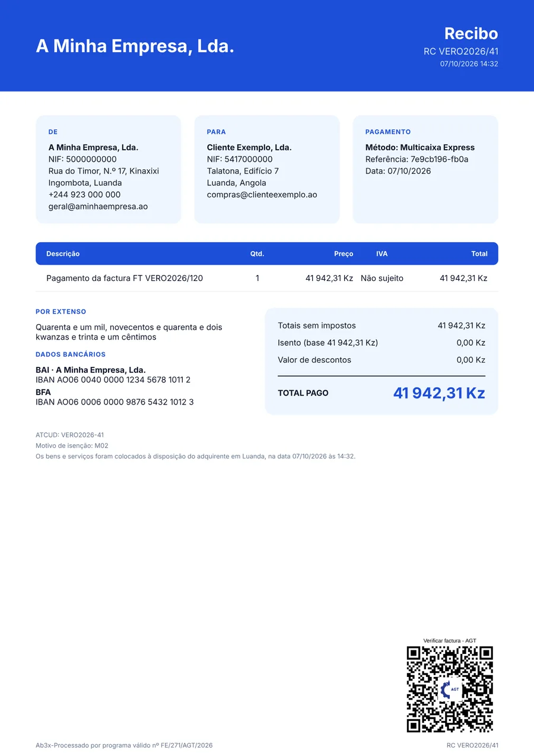This screenshot has width=534, height=756.
Task: Click 'Luanda, Angola' line
Action: coord(237,183)
